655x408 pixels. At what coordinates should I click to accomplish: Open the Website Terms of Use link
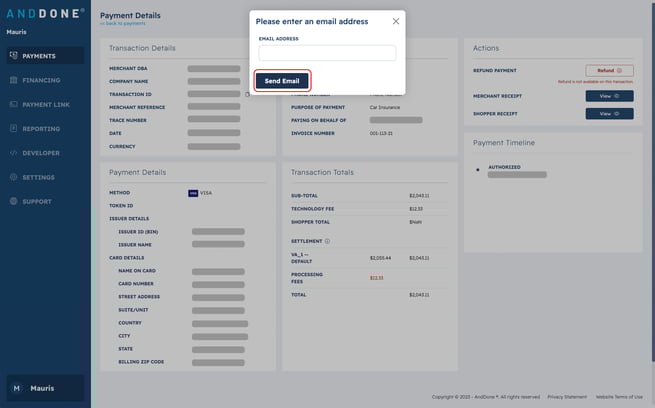click(x=619, y=397)
